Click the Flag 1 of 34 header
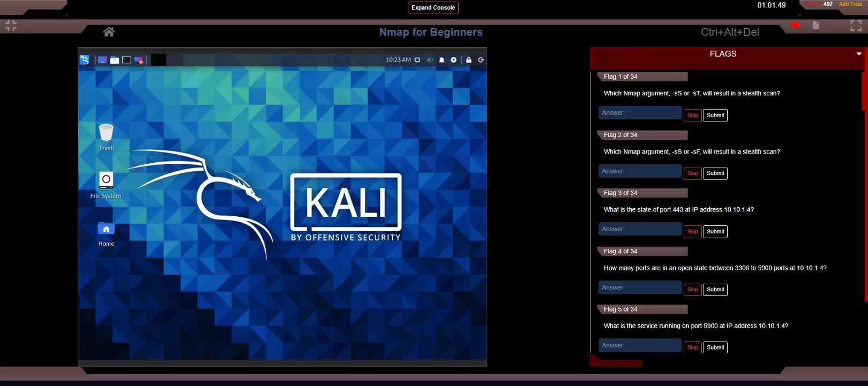 click(x=642, y=77)
